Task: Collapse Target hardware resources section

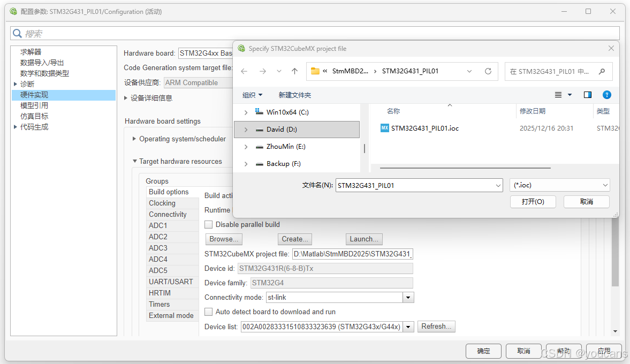Action: coord(134,161)
